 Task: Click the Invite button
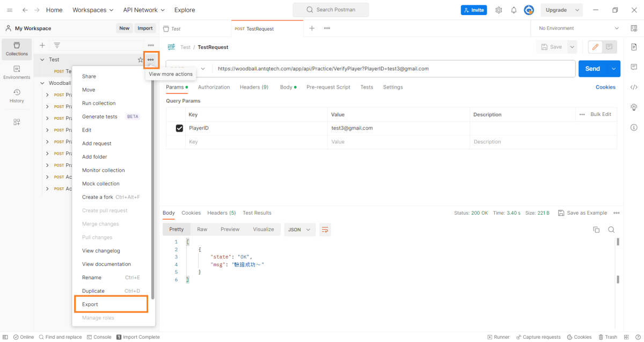coord(474,10)
